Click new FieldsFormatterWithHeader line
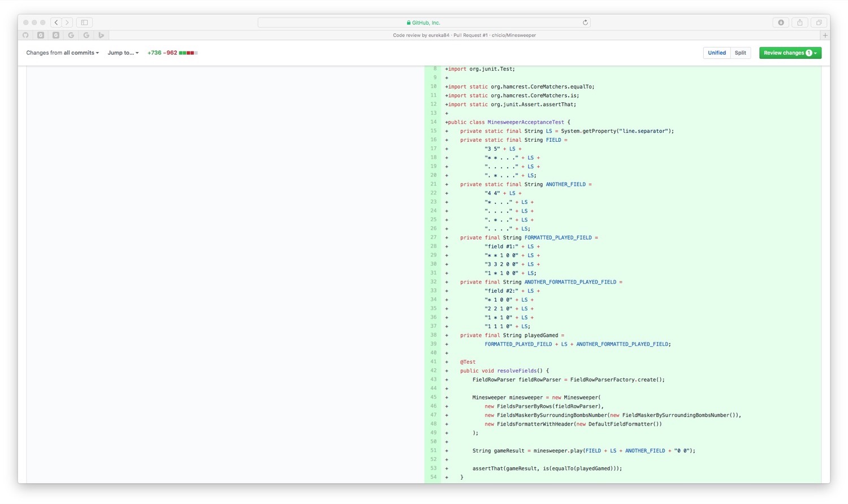848x504 pixels. [573, 424]
